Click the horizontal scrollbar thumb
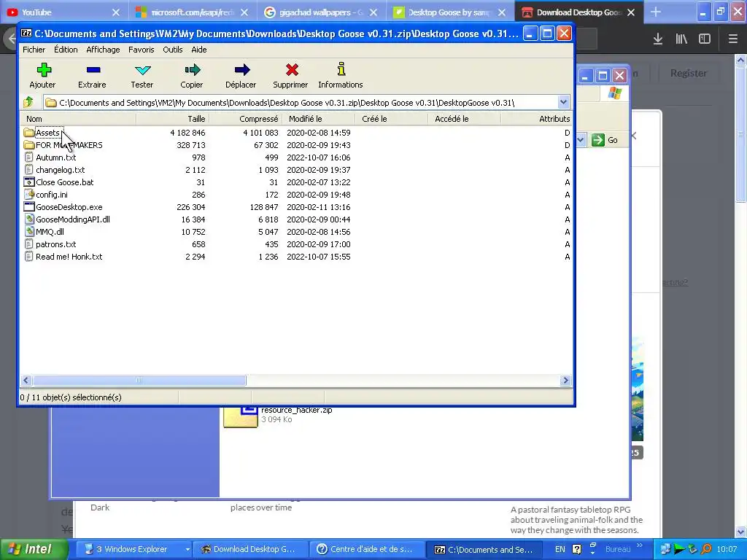747x560 pixels. point(139,380)
